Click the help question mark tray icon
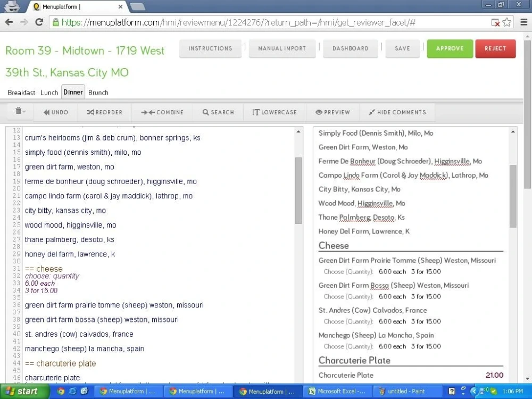This screenshot has height=399, width=532. point(452,391)
